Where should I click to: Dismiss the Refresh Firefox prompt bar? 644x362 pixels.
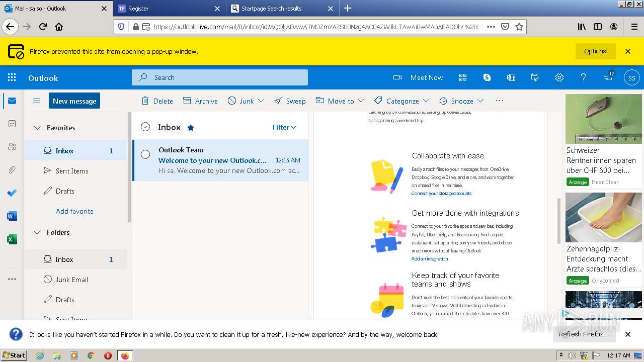pos(628,334)
